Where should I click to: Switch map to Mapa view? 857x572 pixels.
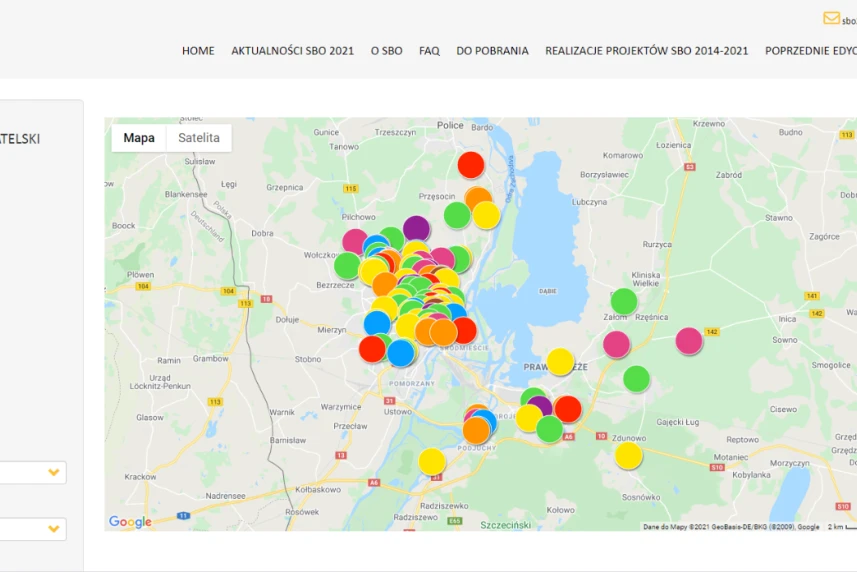click(139, 138)
